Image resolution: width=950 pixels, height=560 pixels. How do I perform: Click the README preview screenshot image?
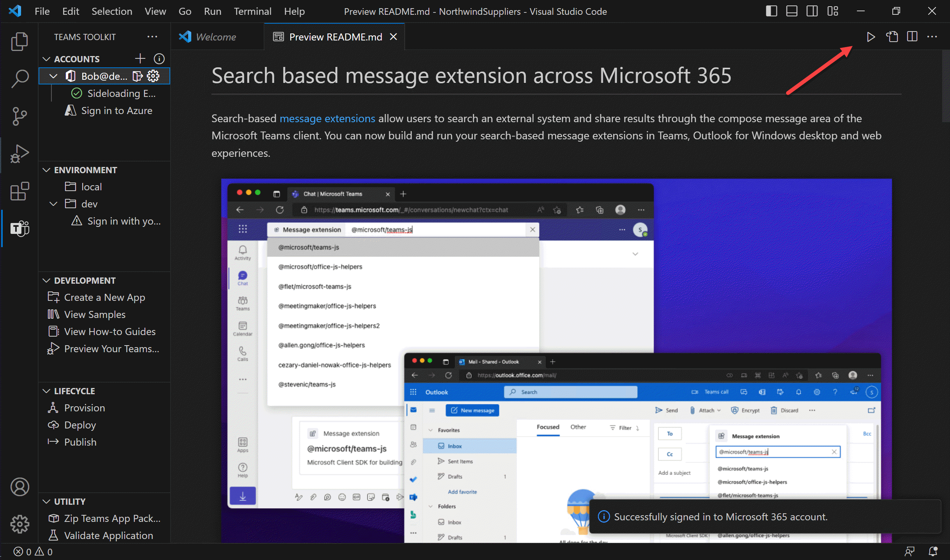(x=556, y=360)
